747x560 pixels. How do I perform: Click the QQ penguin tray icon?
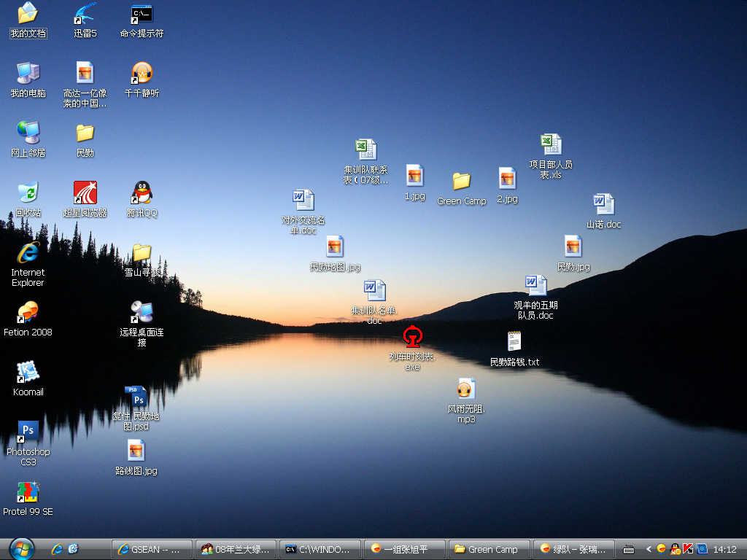[675, 549]
